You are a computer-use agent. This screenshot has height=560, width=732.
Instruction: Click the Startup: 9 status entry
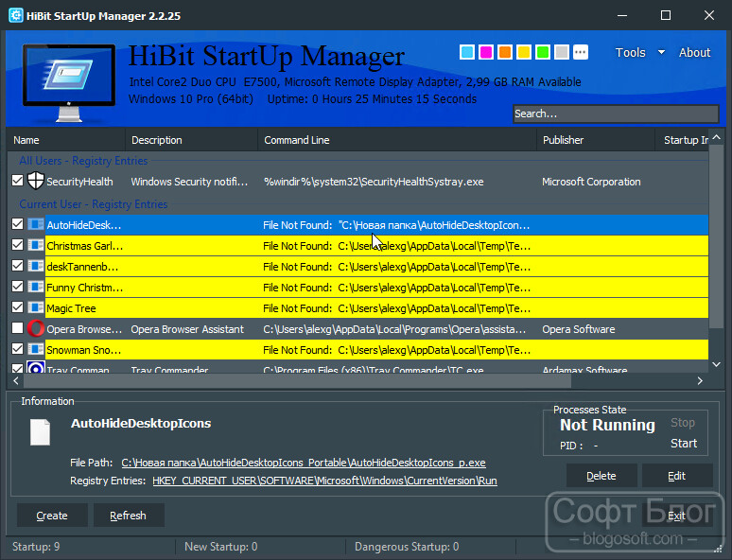click(x=36, y=547)
